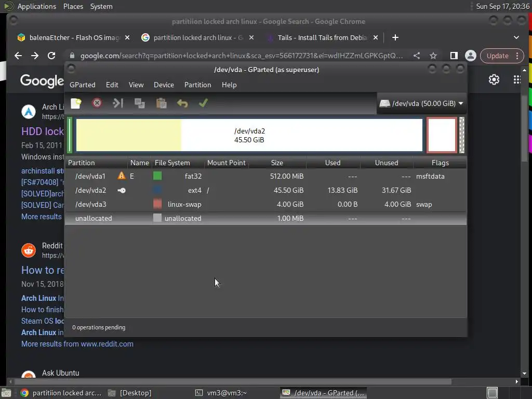The height and width of the screenshot is (399, 532).
Task: Click the File System column header
Action: pos(178,163)
